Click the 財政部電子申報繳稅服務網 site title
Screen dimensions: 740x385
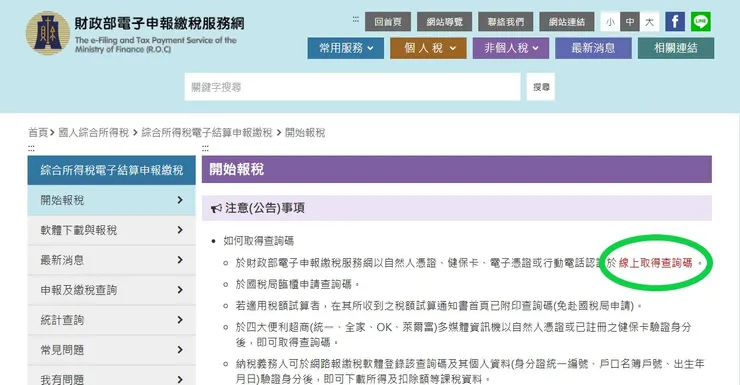point(160,24)
